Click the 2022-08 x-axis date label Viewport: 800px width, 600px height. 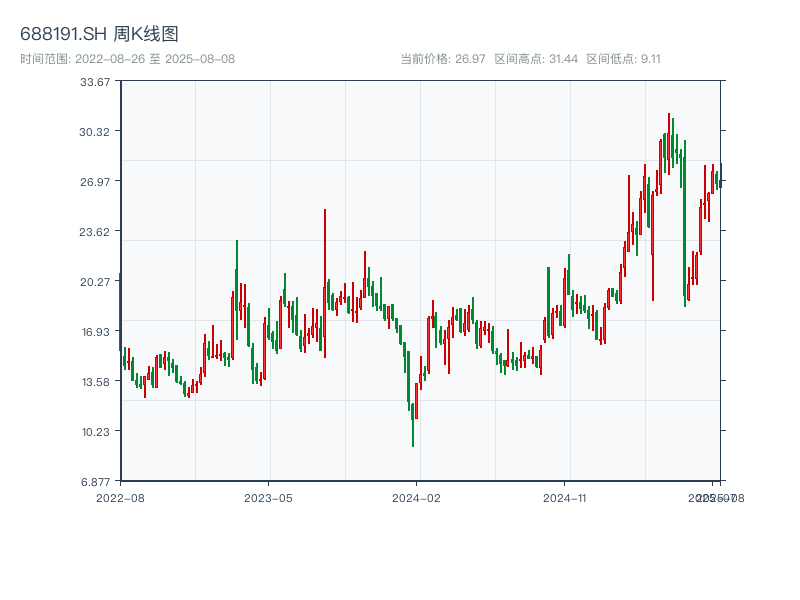(120, 497)
